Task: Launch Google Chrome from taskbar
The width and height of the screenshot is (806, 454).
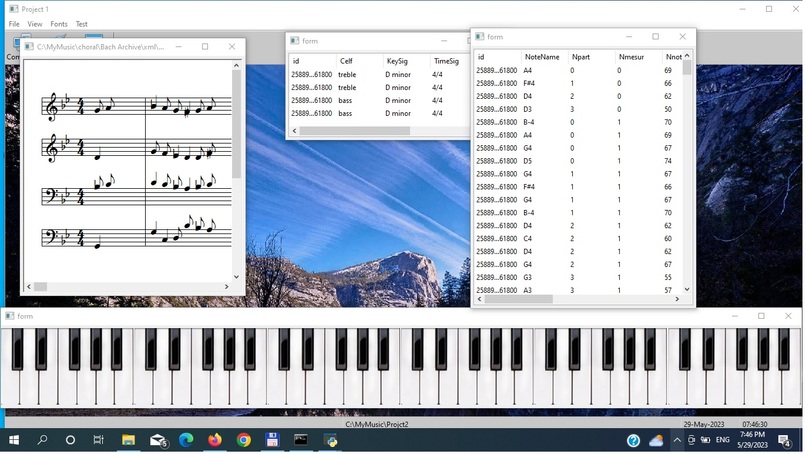Action: point(244,440)
